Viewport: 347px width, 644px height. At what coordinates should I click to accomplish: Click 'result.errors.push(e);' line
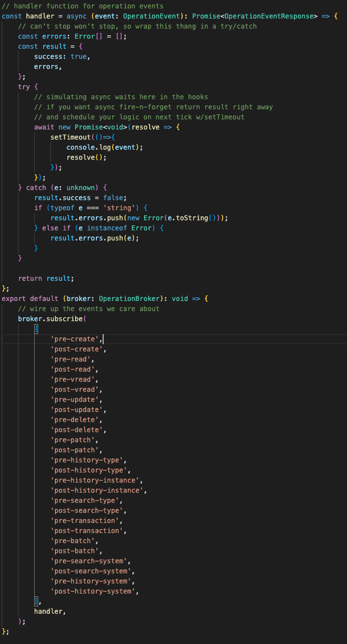coord(95,238)
